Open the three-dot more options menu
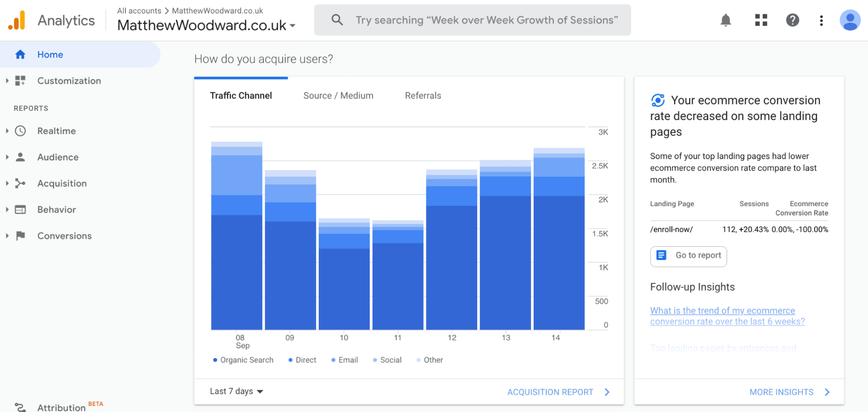 [821, 20]
